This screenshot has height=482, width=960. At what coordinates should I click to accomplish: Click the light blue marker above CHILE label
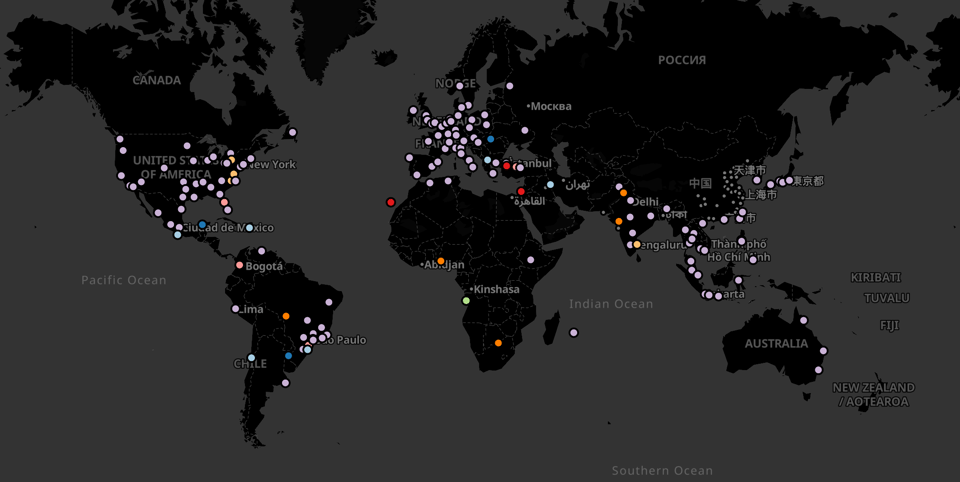point(251,357)
